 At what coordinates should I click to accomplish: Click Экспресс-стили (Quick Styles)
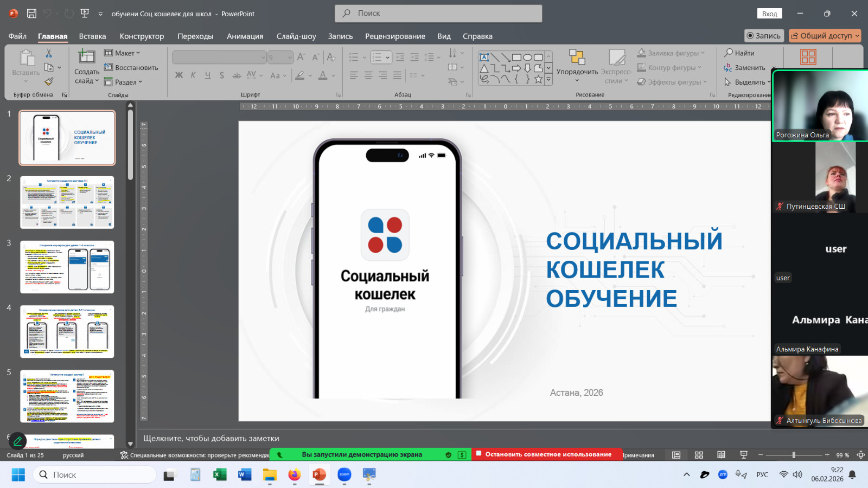(616, 66)
